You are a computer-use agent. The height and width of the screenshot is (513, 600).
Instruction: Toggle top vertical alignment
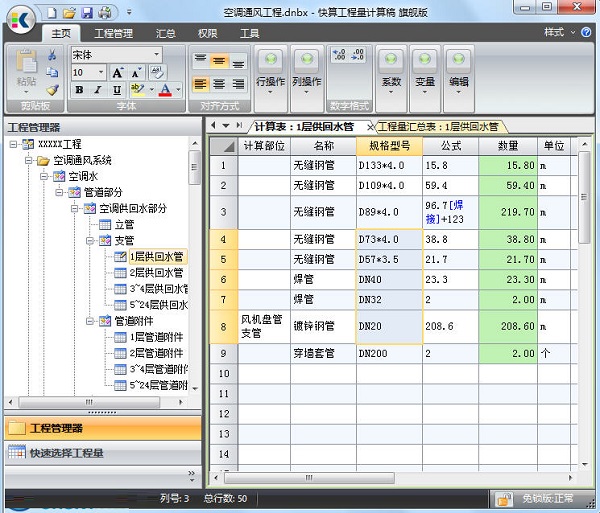[x=200, y=60]
